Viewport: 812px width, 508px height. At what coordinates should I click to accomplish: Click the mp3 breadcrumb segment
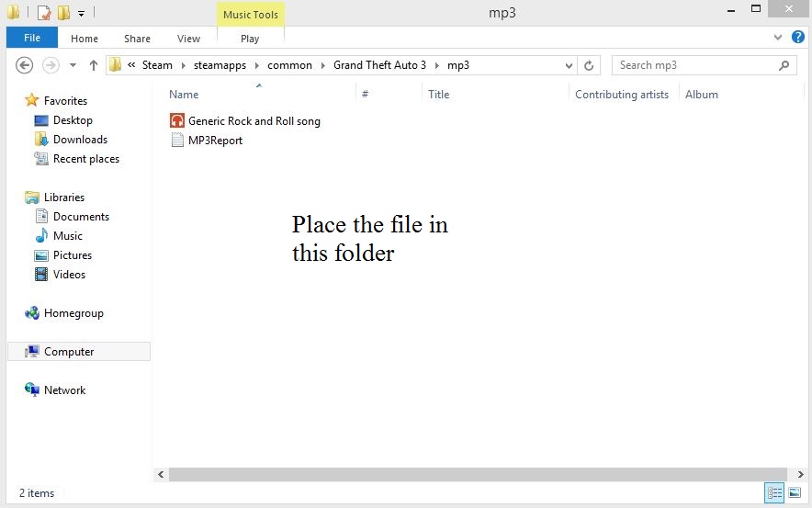458,65
